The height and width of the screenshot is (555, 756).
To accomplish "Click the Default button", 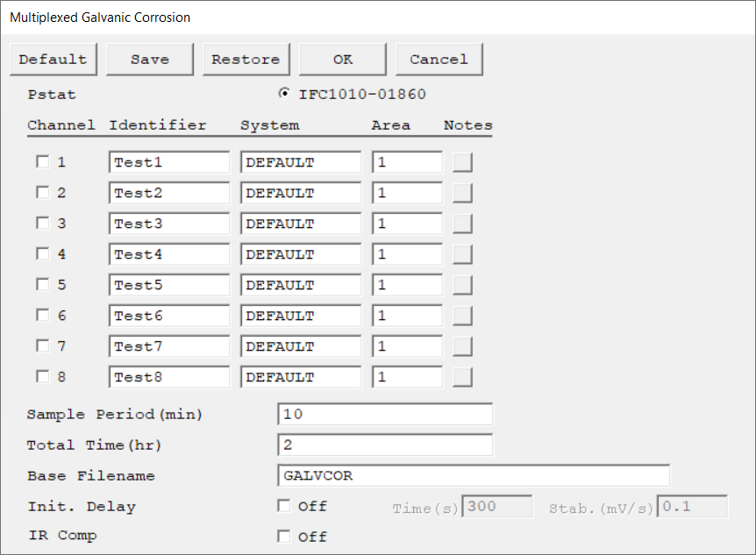I will click(x=53, y=60).
